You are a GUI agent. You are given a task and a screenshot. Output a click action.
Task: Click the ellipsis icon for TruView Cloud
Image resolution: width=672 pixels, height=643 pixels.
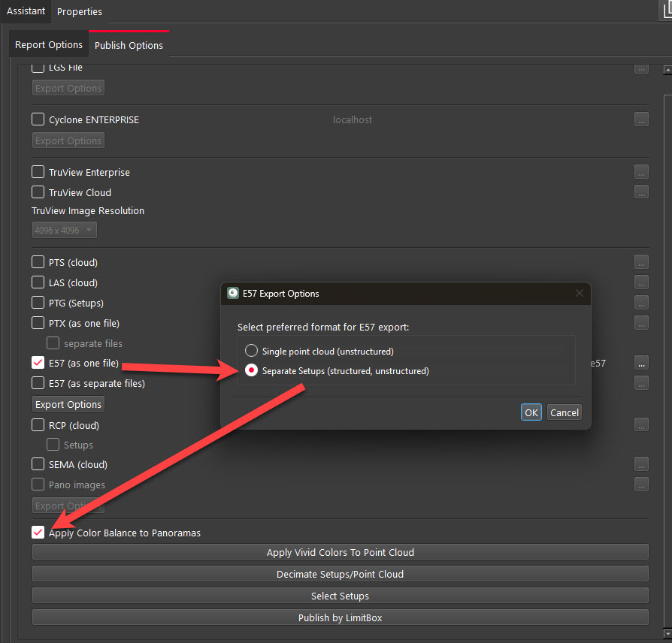(640, 192)
